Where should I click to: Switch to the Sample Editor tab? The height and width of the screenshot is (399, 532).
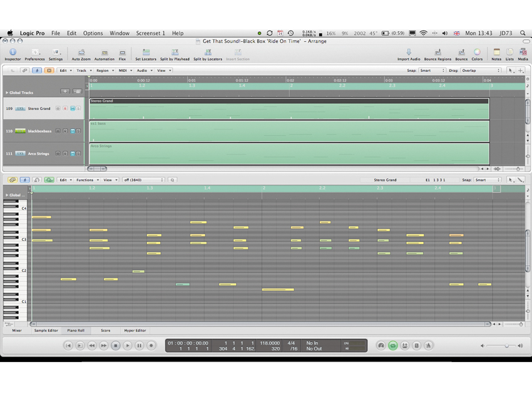point(46,331)
